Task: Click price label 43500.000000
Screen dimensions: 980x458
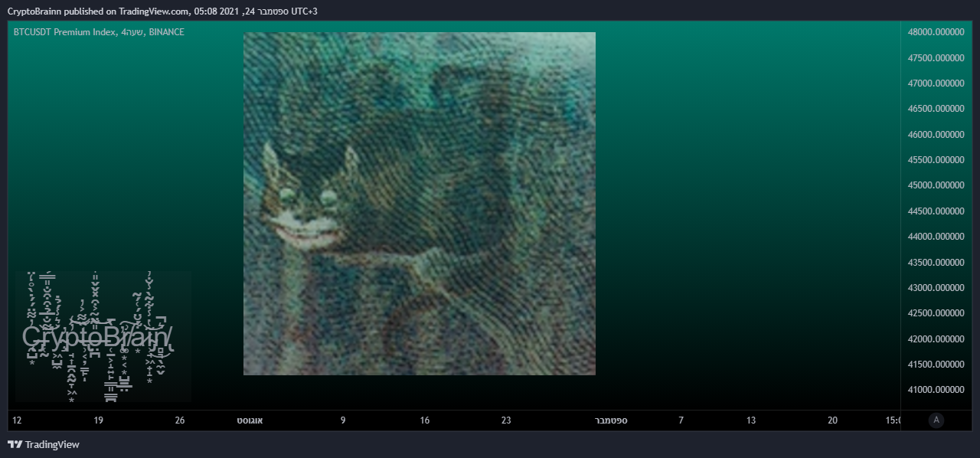Action: (x=936, y=262)
